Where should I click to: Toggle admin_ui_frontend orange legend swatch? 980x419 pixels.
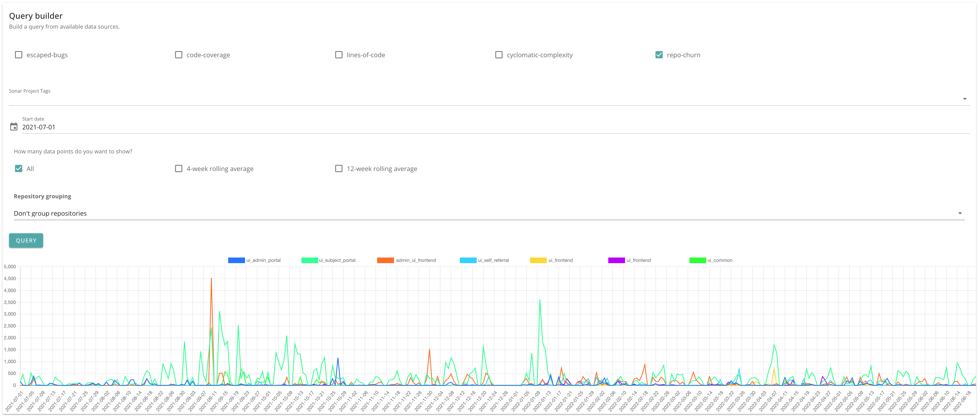click(x=385, y=261)
